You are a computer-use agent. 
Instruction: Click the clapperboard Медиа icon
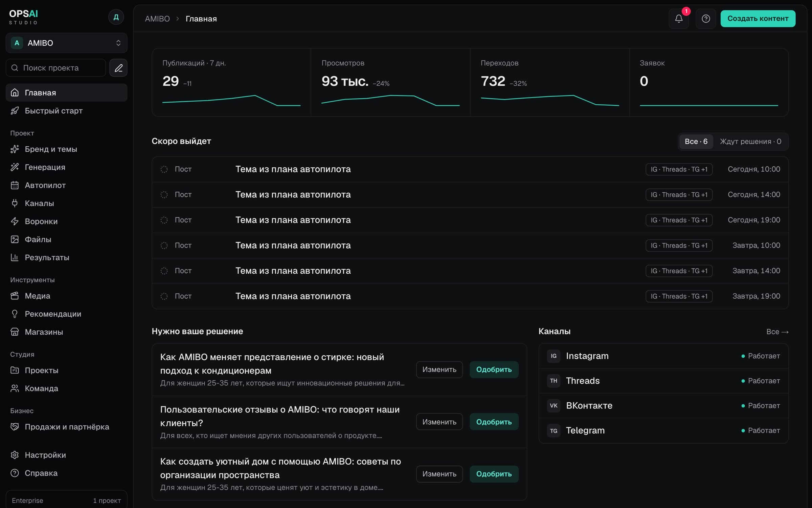click(x=15, y=296)
